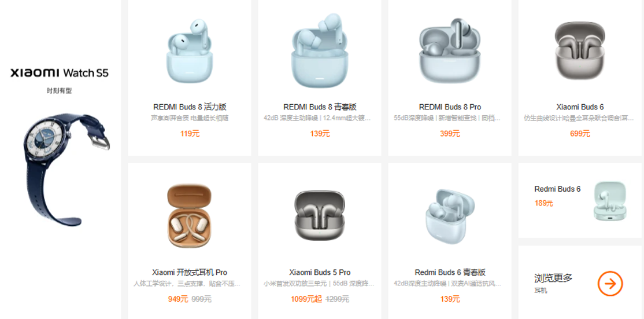
Task: Click the Redmi Buds 6 青春版 title
Action: tap(450, 273)
